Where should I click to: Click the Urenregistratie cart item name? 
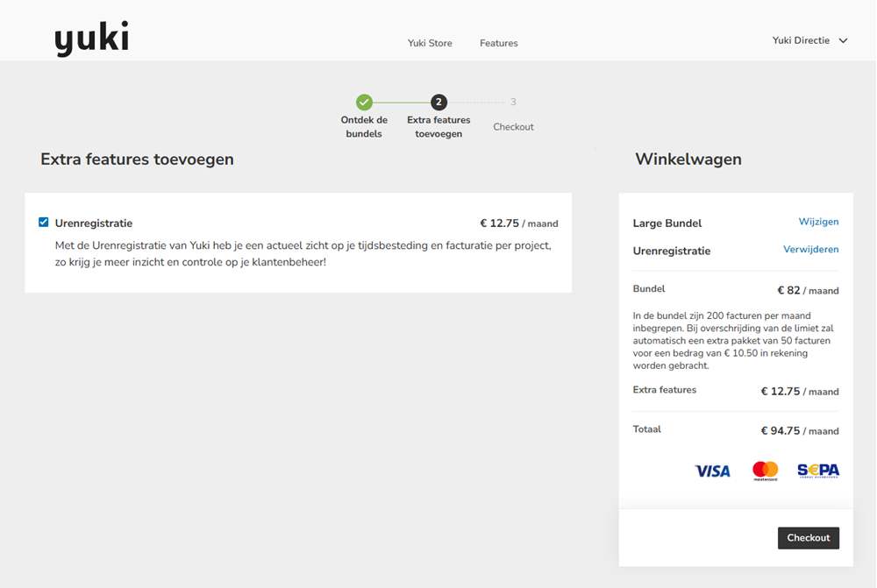tap(671, 251)
